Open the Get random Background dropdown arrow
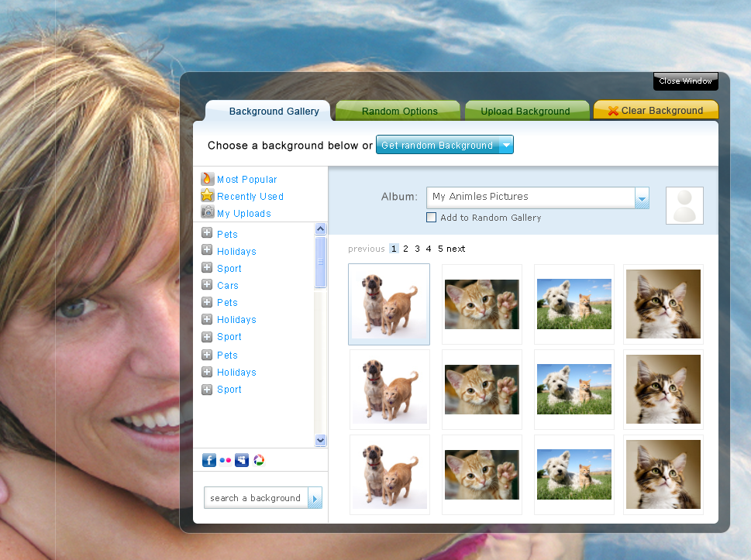The width and height of the screenshot is (751, 560). coord(506,145)
